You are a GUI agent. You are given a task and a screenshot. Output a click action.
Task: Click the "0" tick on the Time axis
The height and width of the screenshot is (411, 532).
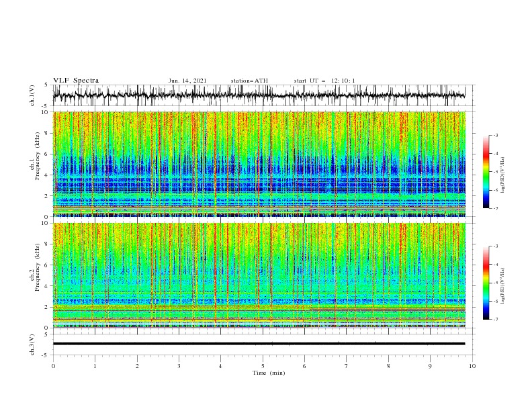(x=53, y=366)
